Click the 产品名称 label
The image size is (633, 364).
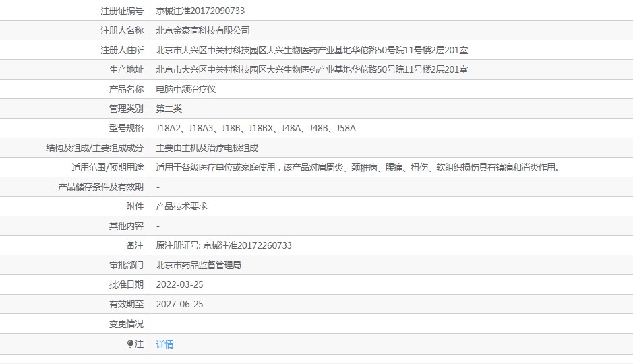coord(126,89)
